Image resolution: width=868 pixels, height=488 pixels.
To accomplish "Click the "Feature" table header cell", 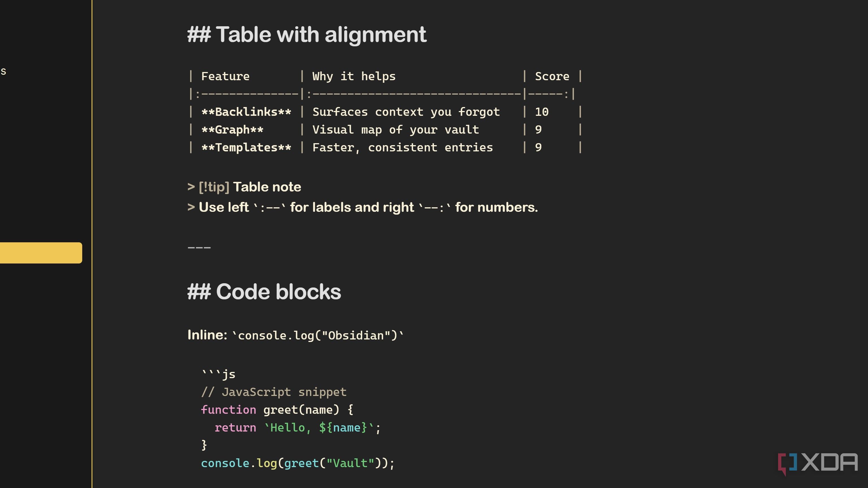I will pos(225,77).
